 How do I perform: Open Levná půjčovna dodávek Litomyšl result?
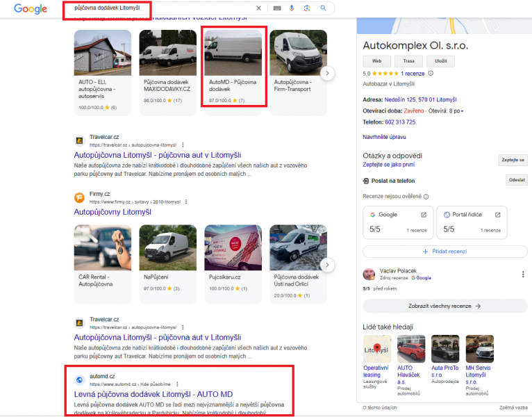(153, 395)
